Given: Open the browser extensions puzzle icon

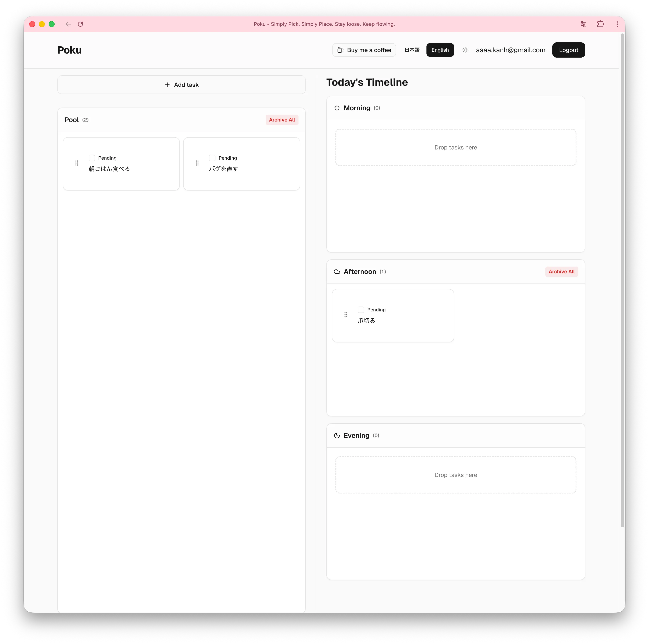Looking at the screenshot, I should [600, 24].
